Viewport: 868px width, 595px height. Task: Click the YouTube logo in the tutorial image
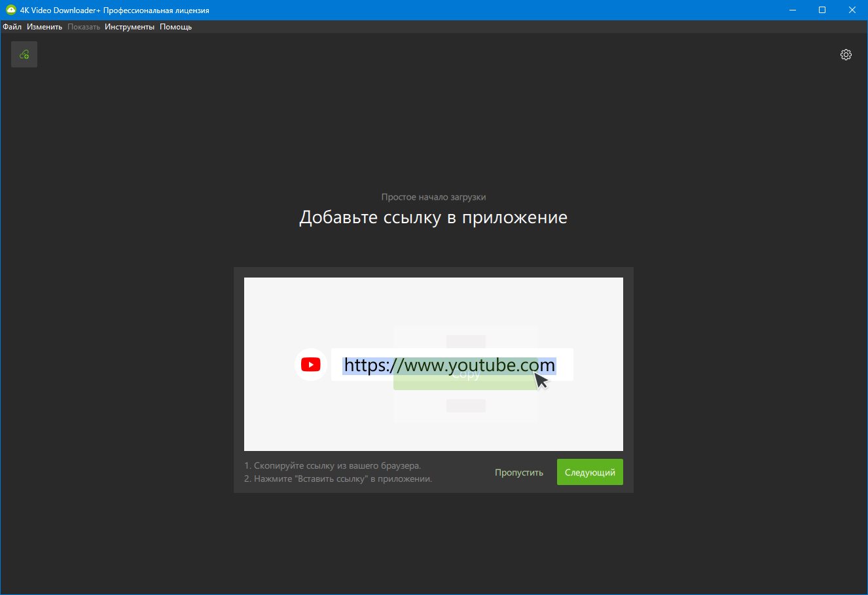click(x=310, y=365)
